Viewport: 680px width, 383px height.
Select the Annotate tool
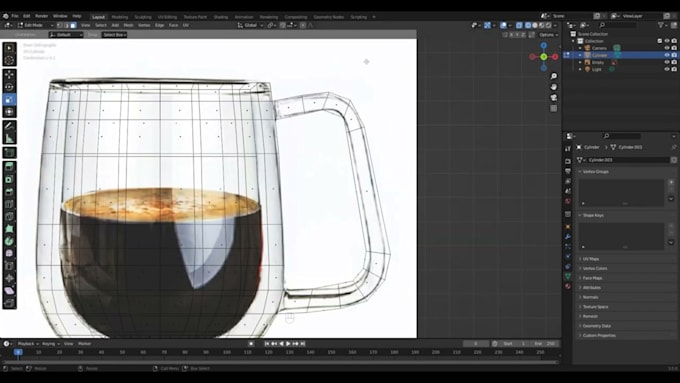9,127
